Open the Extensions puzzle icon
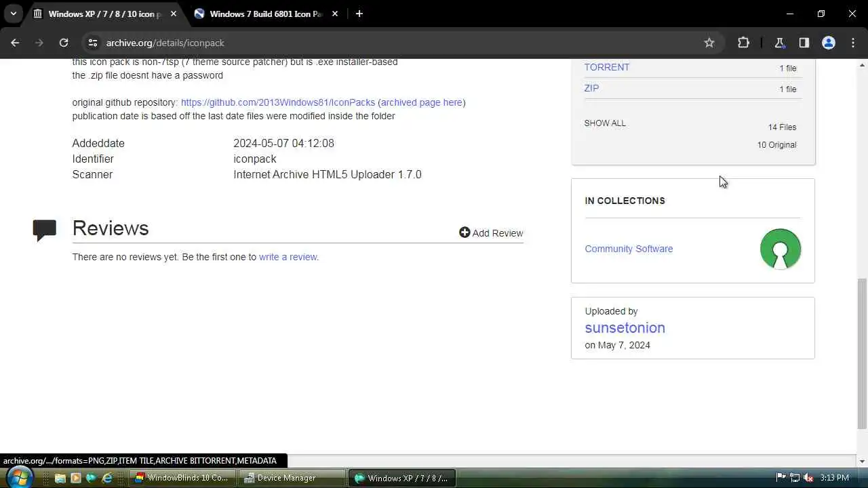868x488 pixels. pos(743,43)
